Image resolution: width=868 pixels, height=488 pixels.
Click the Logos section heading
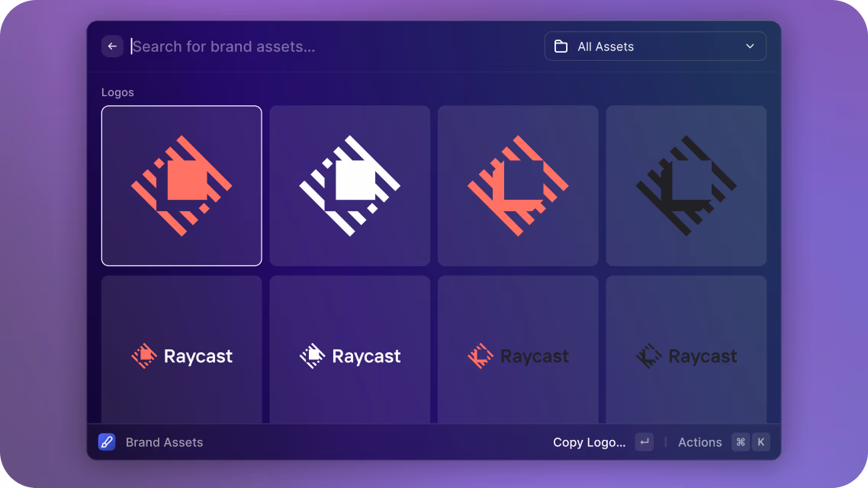point(117,92)
